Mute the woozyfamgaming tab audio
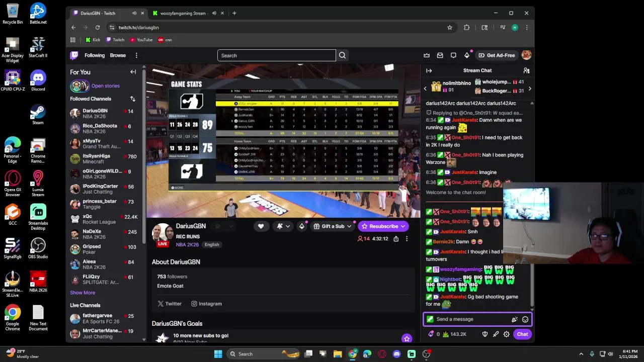Viewport: 644px width, 362px height. pyautogui.click(x=214, y=13)
